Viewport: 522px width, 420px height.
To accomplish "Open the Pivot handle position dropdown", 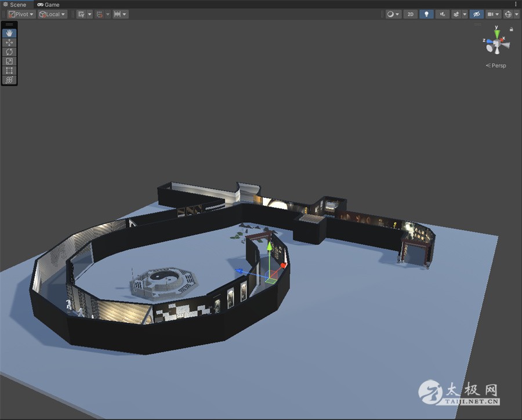I will [21, 14].
